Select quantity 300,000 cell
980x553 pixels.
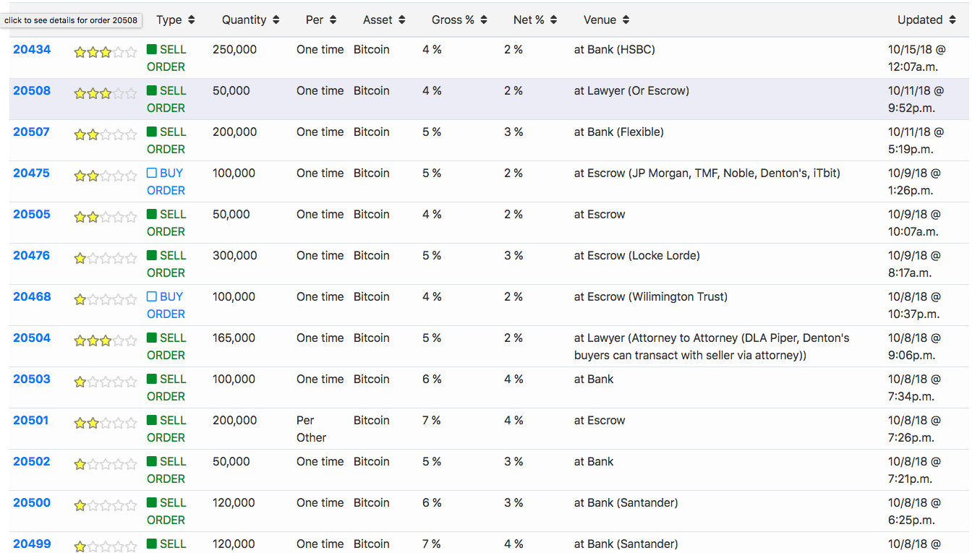(x=234, y=256)
